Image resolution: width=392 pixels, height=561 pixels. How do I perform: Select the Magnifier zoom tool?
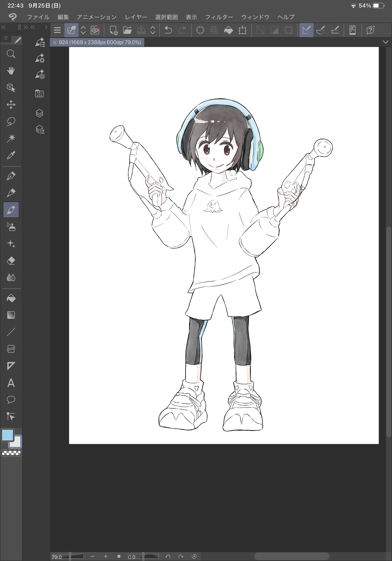(11, 54)
